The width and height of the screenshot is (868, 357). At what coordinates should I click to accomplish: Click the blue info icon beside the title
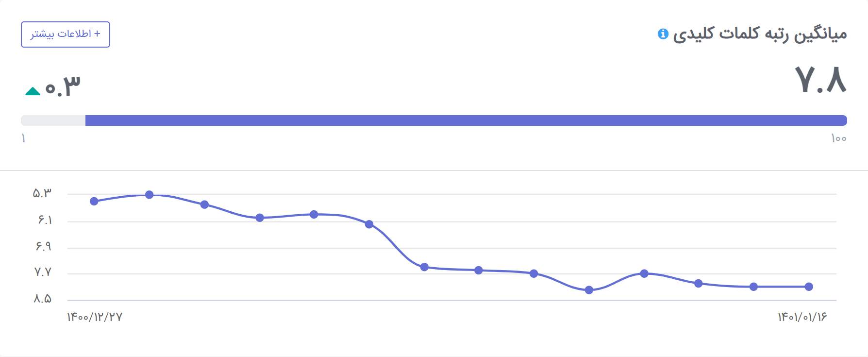(663, 34)
